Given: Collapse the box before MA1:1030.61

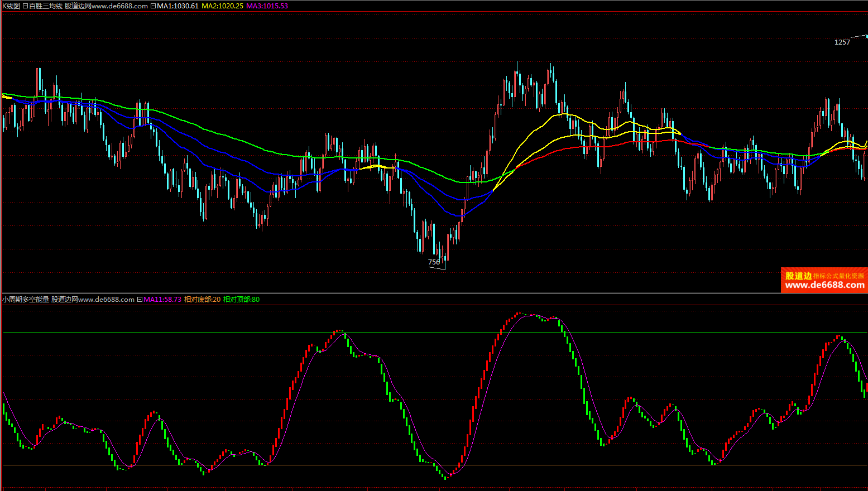Looking at the screenshot, I should [x=153, y=6].
